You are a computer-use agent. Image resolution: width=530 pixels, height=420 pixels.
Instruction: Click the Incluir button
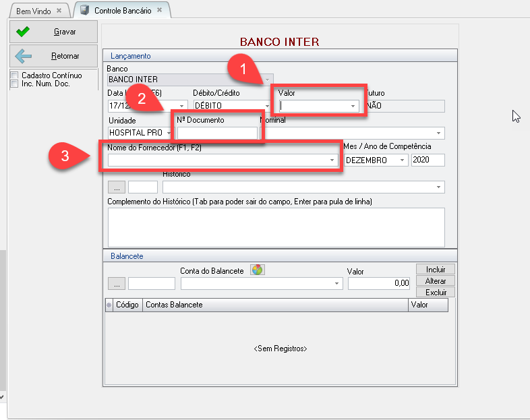(436, 269)
